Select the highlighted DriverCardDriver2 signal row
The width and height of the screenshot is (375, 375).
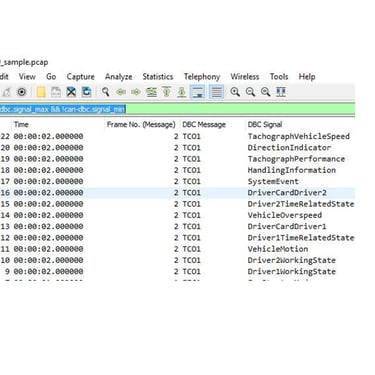point(177,193)
